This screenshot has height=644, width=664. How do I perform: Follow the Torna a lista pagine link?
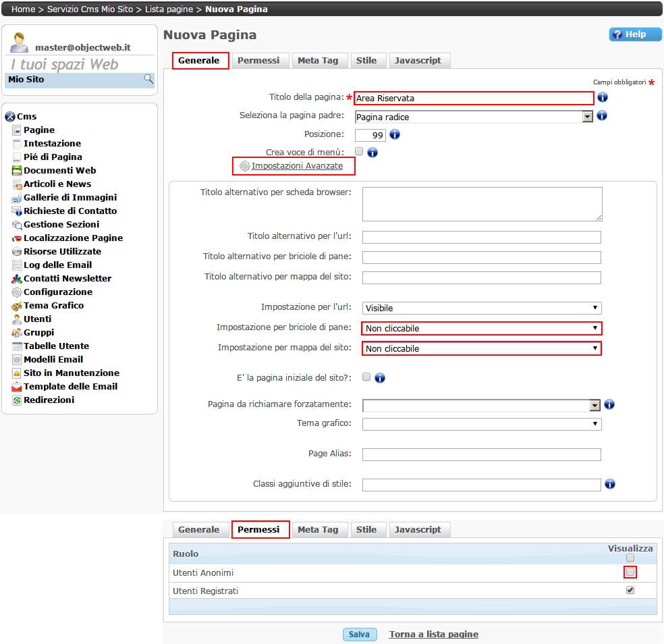point(433,635)
